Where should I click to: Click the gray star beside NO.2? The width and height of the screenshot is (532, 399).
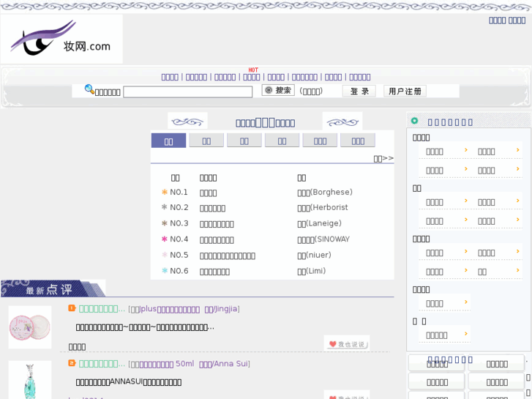pos(165,207)
